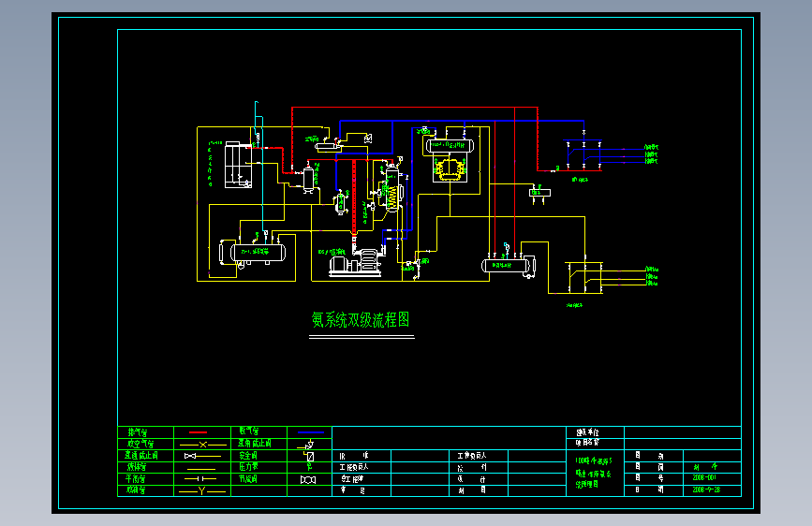Click the white rectangular condenser unit at left

[238, 165]
